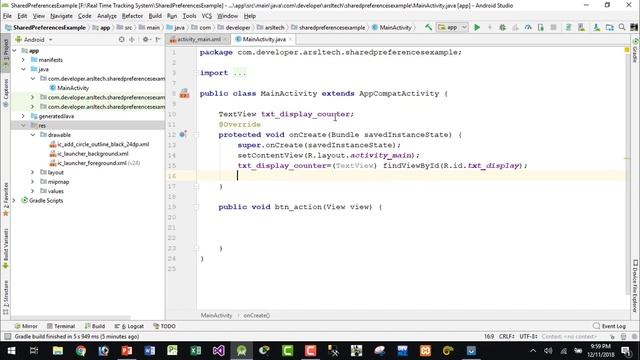Open the Terminal tool window

(x=61, y=326)
